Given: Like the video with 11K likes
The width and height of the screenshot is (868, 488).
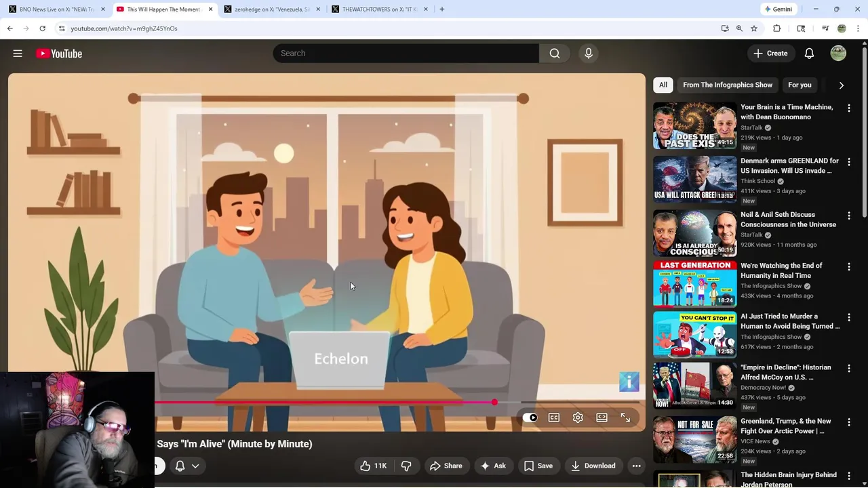Looking at the screenshot, I should click(373, 466).
